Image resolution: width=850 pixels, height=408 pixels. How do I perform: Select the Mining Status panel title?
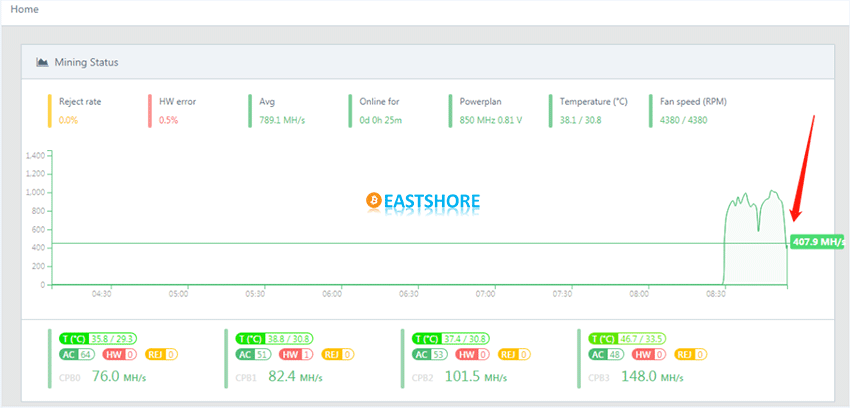click(86, 62)
